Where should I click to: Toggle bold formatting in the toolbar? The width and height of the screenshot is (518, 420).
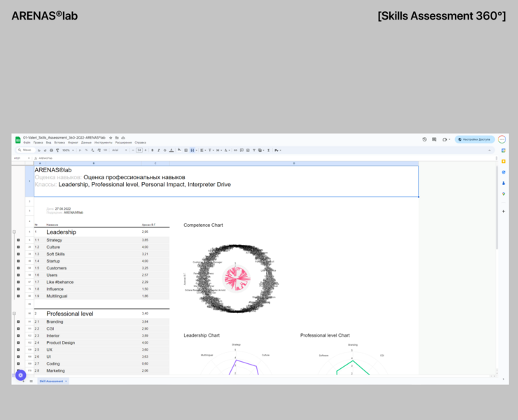click(152, 150)
